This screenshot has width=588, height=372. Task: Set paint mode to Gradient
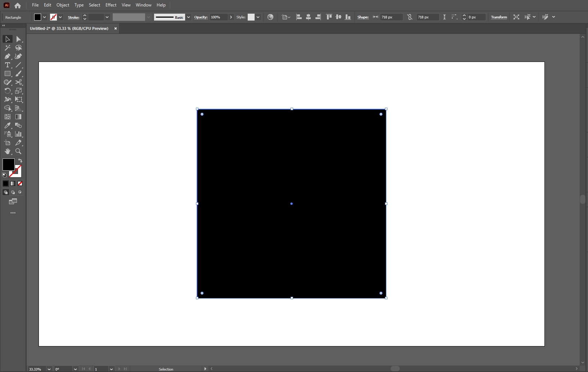(x=13, y=183)
